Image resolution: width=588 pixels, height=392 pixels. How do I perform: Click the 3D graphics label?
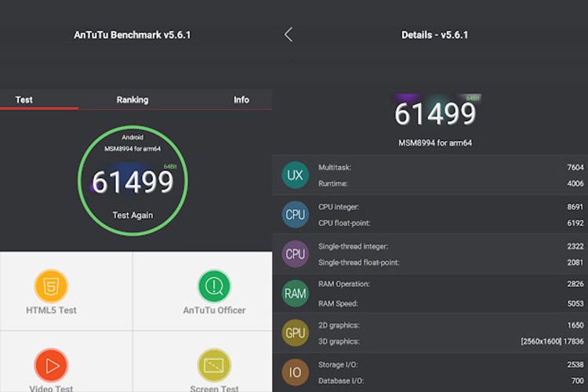pyautogui.click(x=338, y=341)
